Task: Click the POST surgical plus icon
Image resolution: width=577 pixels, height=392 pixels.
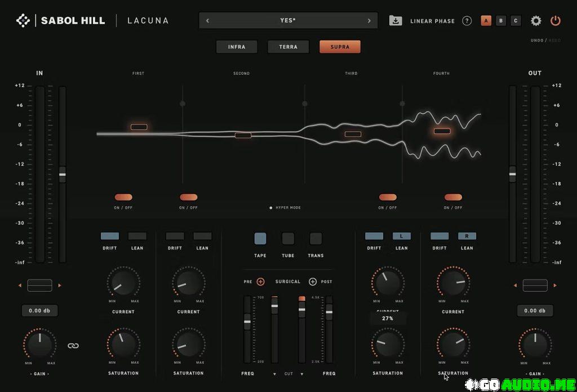Action: [x=312, y=282]
